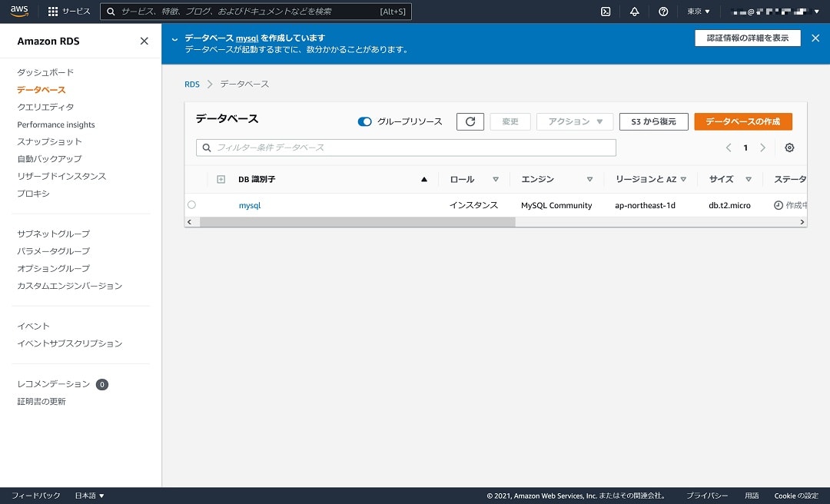Open イベント in sidebar
830x504 pixels.
pyautogui.click(x=33, y=326)
